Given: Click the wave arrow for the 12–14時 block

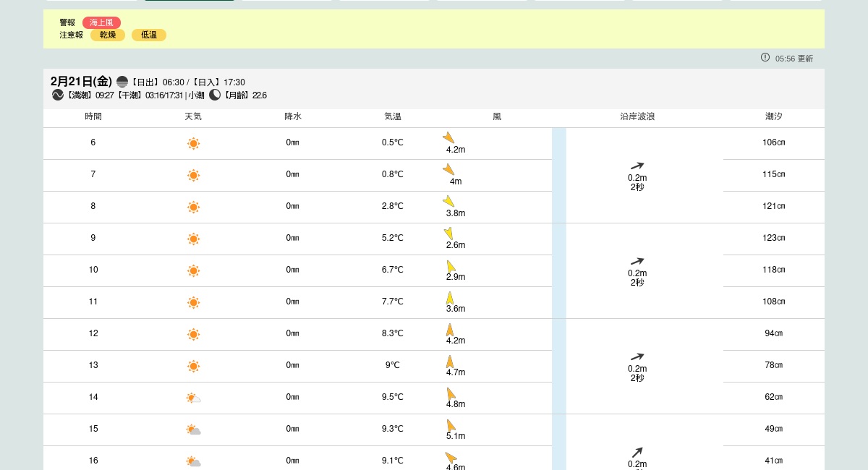Looking at the screenshot, I should click(x=637, y=356).
